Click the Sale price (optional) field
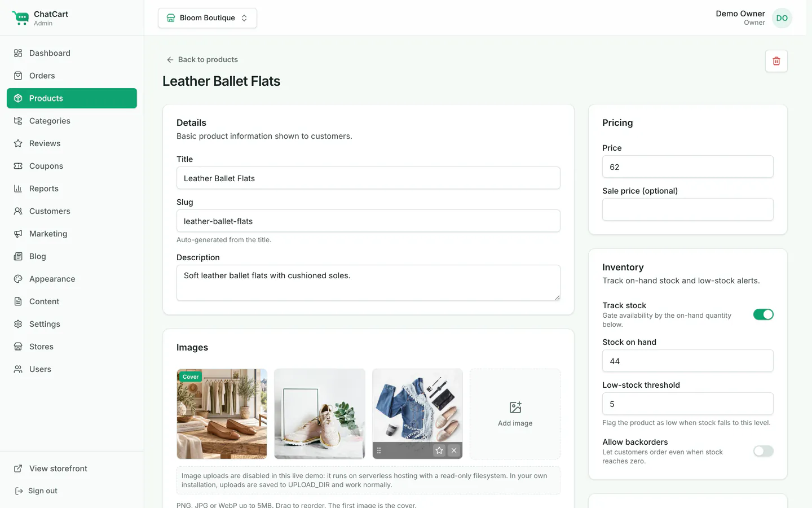Image resolution: width=812 pixels, height=508 pixels. [x=688, y=209]
